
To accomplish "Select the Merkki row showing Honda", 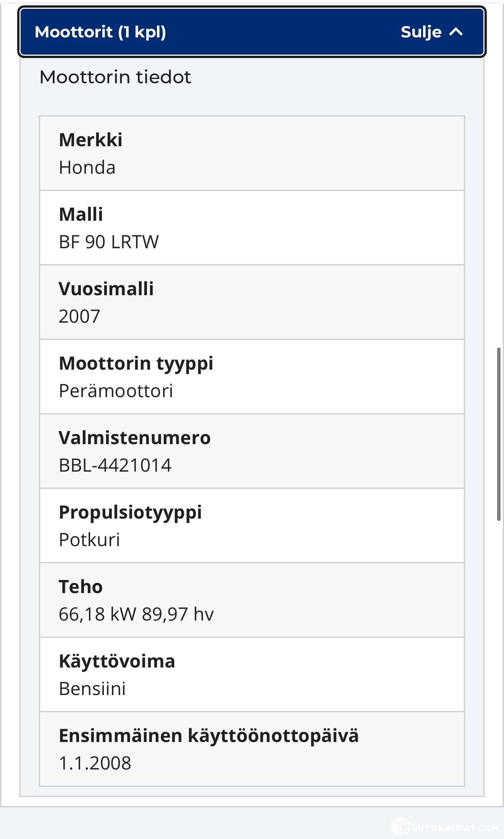I will [252, 153].
